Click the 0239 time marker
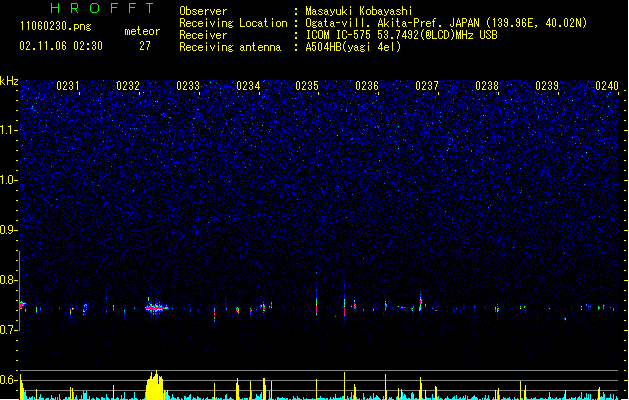Screen dimensions: 629x400 click(x=547, y=86)
